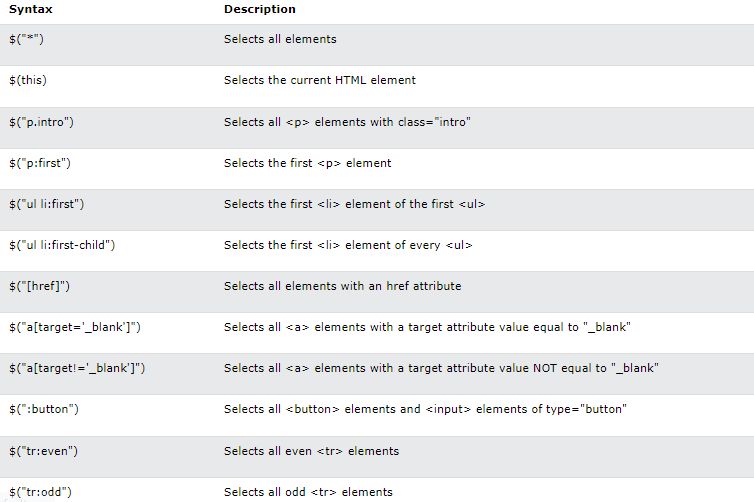Click the $("tr:odd") syntax entry

pos(40,492)
